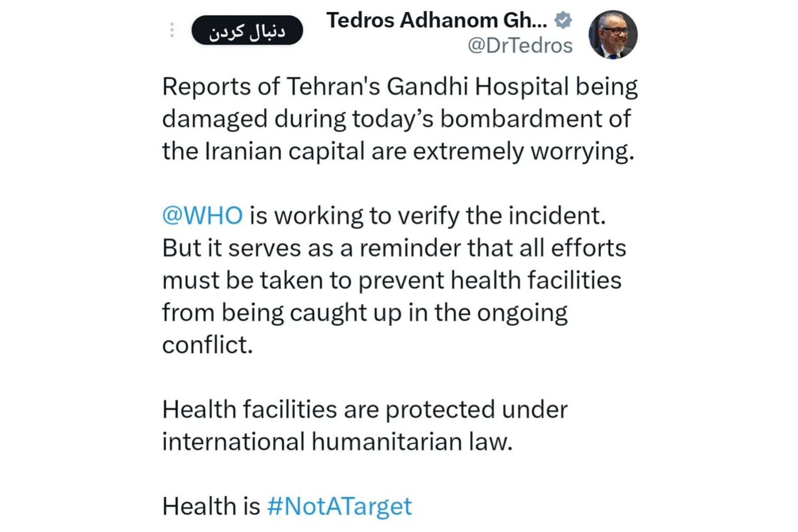This screenshot has width=798, height=532.
Task: Click the blue verified badge icon
Action: point(563,20)
